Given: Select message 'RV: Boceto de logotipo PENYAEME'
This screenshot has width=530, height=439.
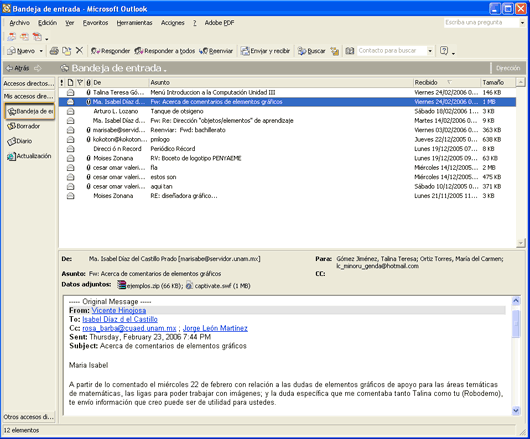Looking at the screenshot, I should pyautogui.click(x=287, y=158).
